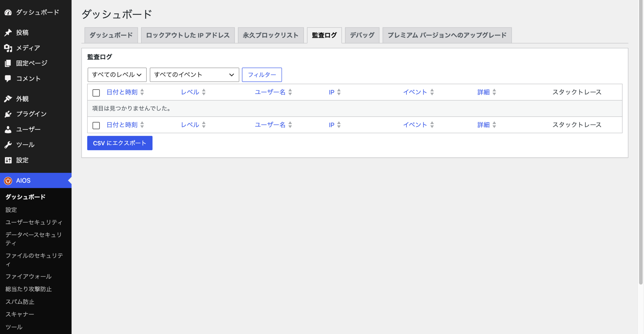Open AIOS submenu ダッシュボード

pos(26,197)
